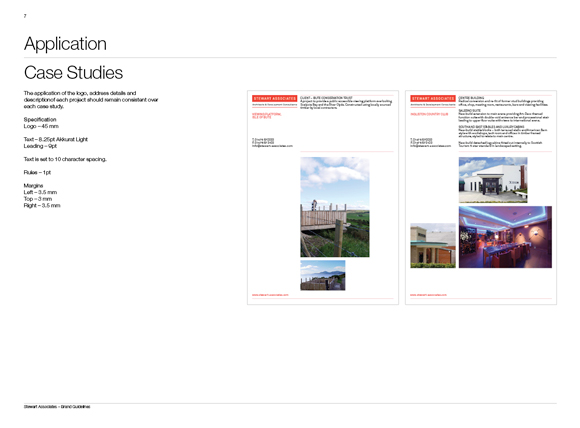This screenshot has height=428, width=580.
Task: Click the project description text on left case study
Action: coord(346,103)
